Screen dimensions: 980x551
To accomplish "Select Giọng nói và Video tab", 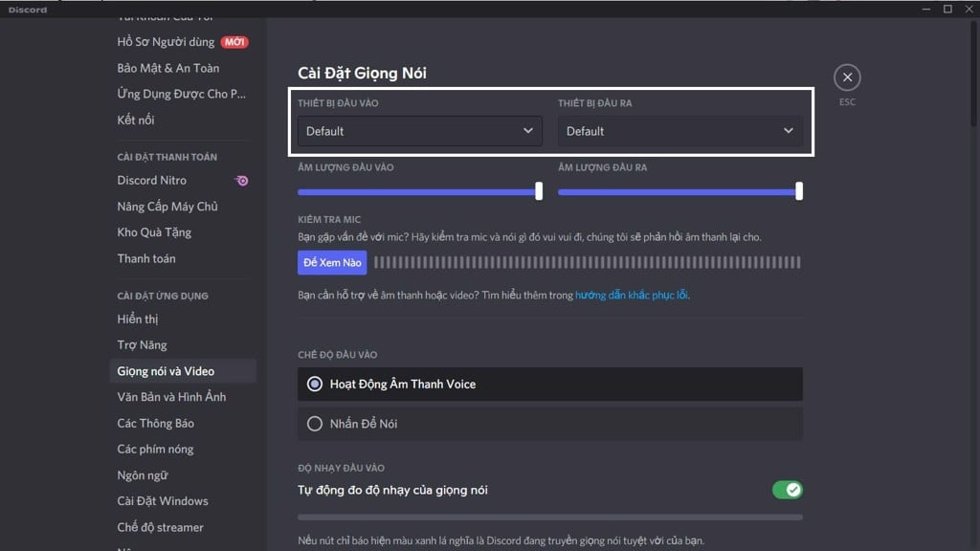I will (x=183, y=371).
